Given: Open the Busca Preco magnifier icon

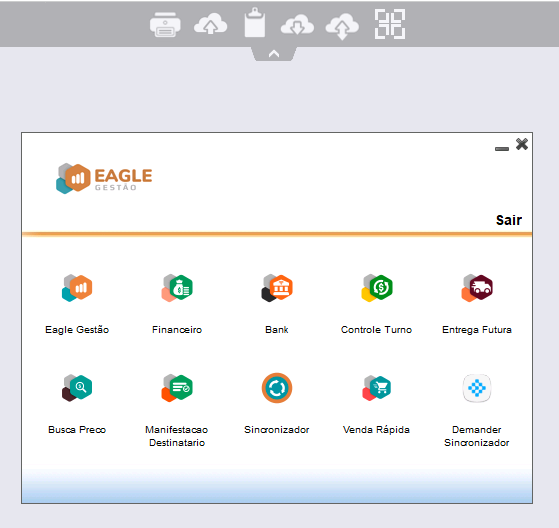Looking at the screenshot, I should tap(77, 388).
